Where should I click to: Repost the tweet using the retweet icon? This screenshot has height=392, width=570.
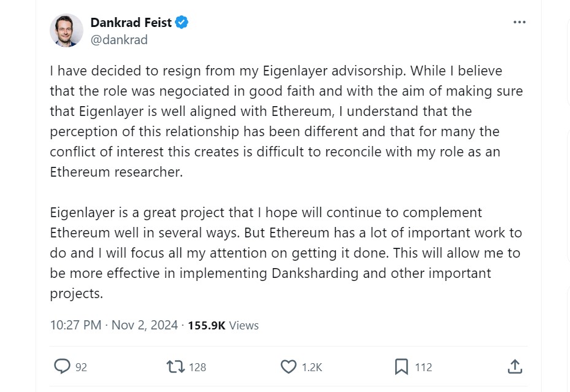[x=175, y=367]
